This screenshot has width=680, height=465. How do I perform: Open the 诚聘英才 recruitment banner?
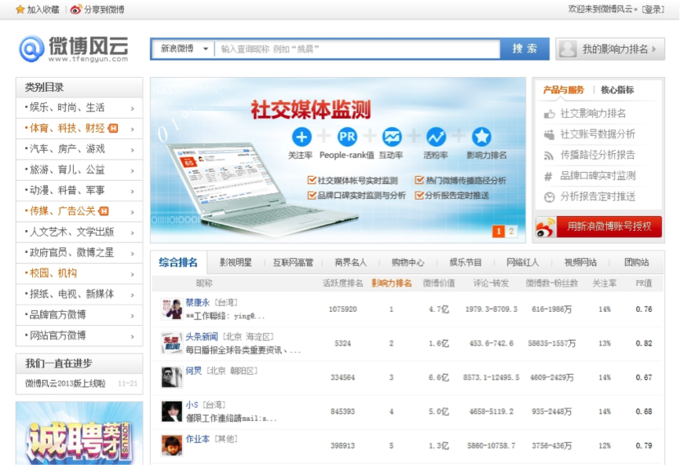pos(79,433)
